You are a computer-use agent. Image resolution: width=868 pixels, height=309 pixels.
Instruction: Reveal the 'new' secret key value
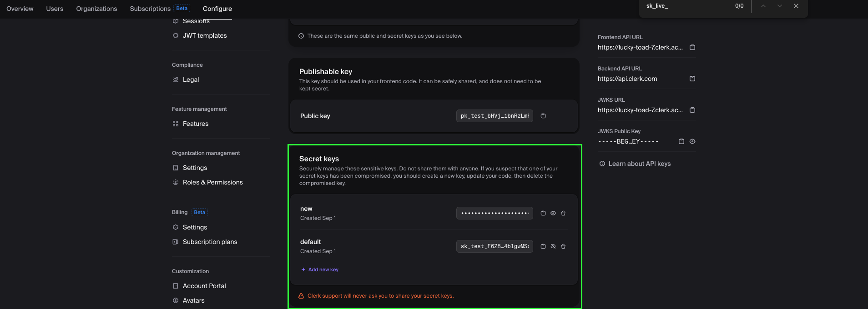point(553,213)
